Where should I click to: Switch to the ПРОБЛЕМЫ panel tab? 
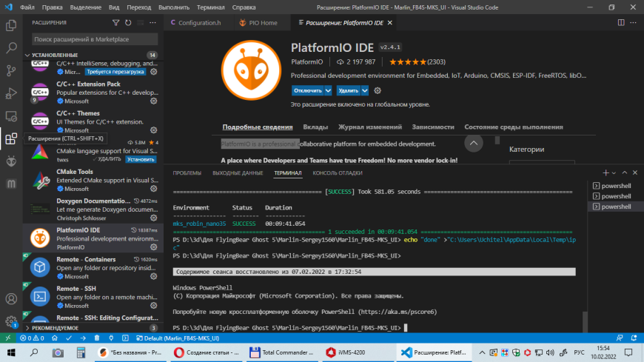click(x=187, y=173)
